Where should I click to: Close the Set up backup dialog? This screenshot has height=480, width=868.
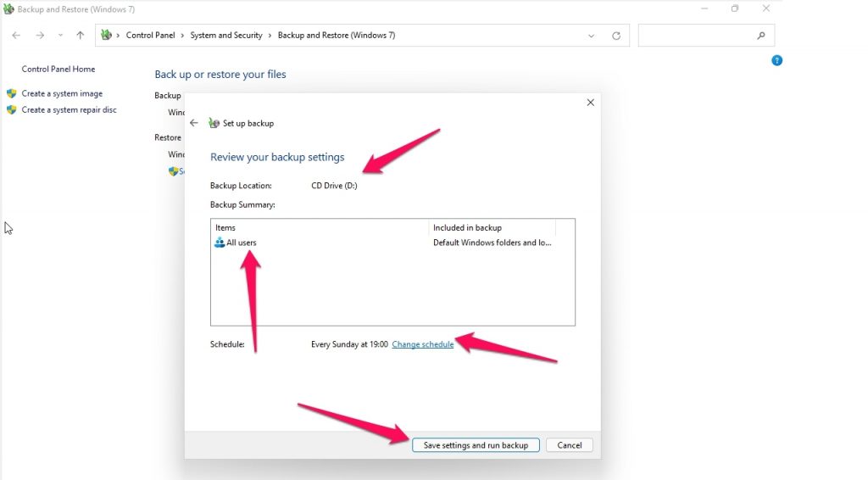591,103
